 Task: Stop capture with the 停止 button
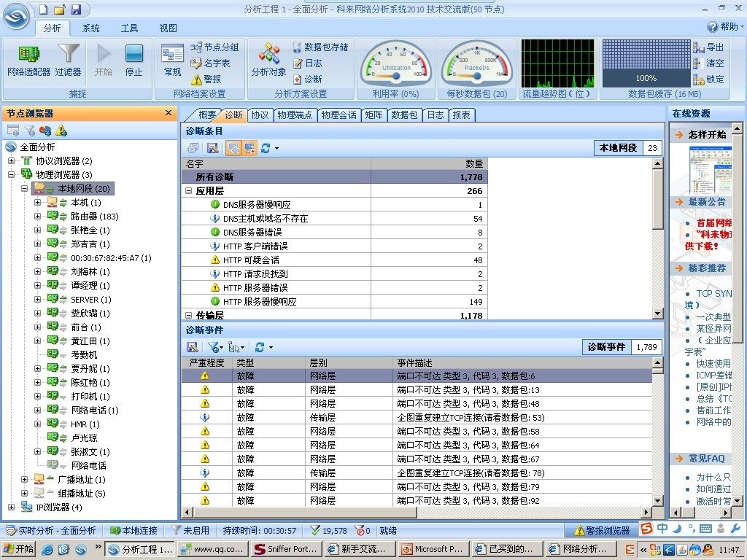pyautogui.click(x=133, y=60)
